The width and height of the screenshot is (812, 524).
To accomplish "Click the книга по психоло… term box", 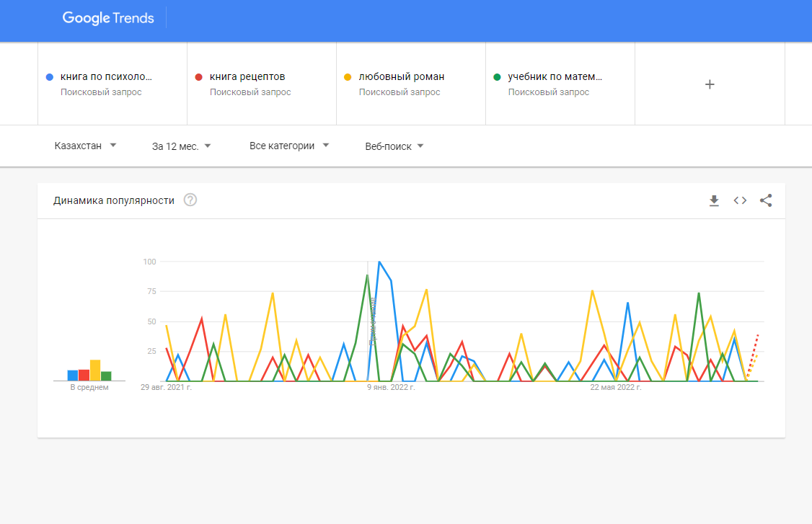I will click(112, 84).
